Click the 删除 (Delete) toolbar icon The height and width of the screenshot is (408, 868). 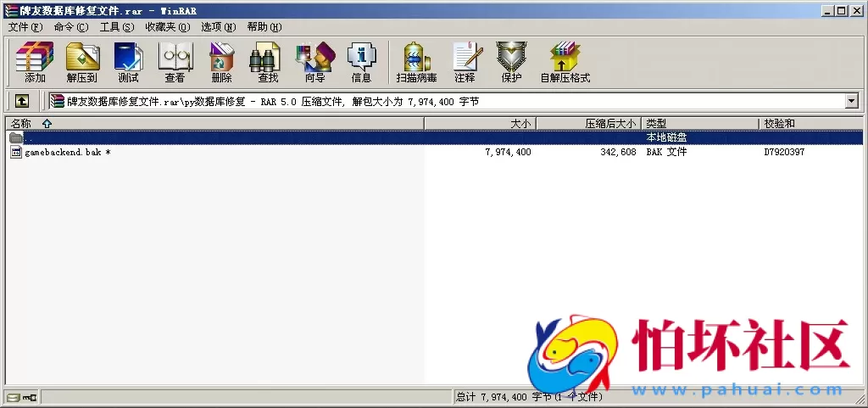221,61
